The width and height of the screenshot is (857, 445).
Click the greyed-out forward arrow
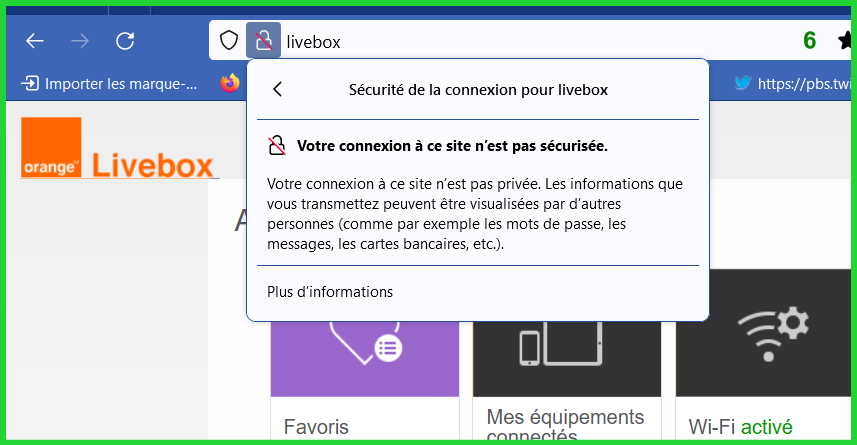80,41
